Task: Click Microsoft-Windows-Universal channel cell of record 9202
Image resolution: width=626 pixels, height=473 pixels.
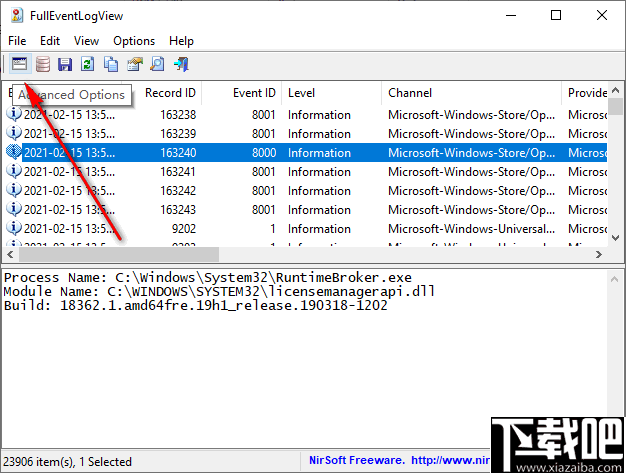Action: 471,229
